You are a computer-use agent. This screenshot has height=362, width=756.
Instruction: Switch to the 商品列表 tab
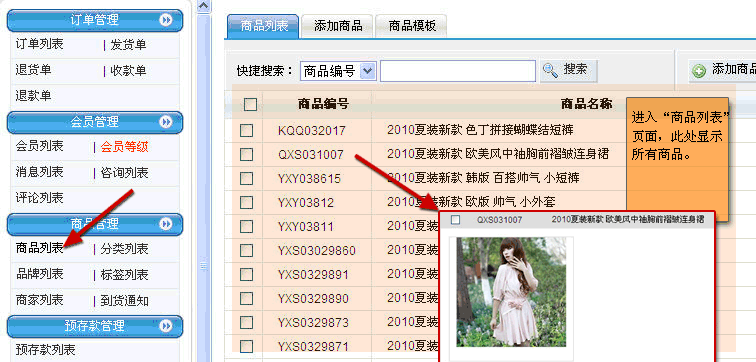(x=263, y=26)
